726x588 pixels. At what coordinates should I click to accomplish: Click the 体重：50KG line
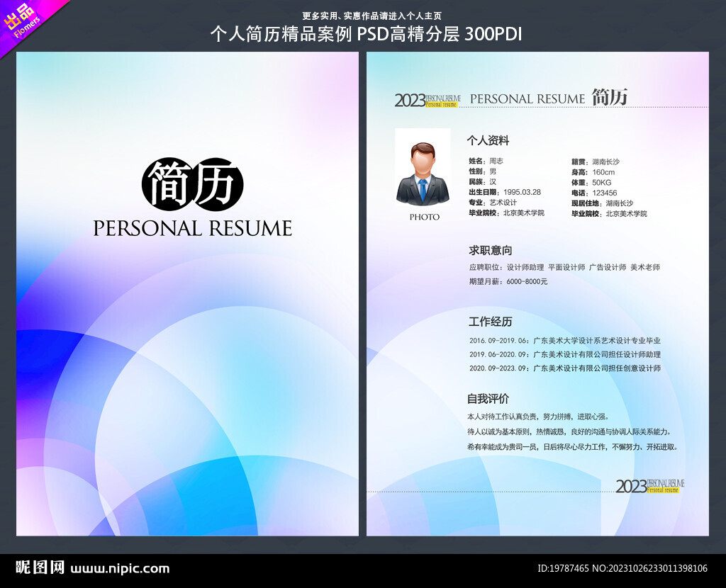[x=591, y=183]
